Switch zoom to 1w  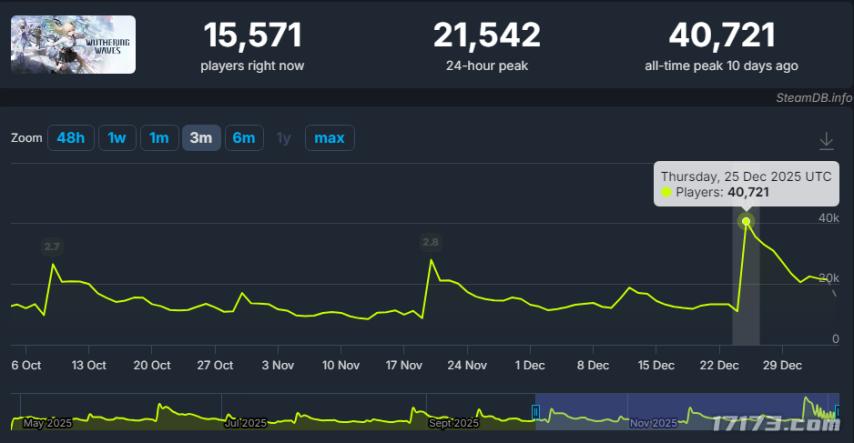coord(116,138)
